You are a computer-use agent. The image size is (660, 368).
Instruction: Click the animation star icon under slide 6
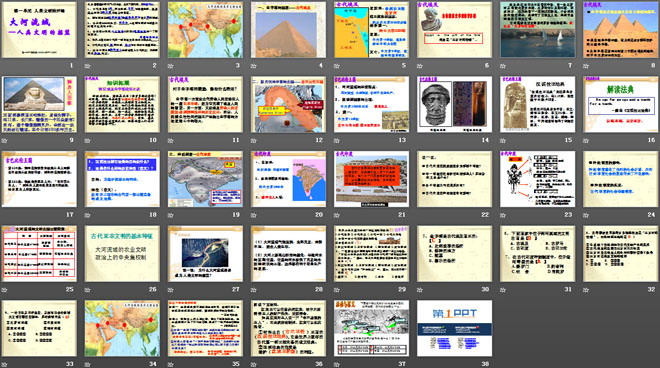(x=420, y=66)
